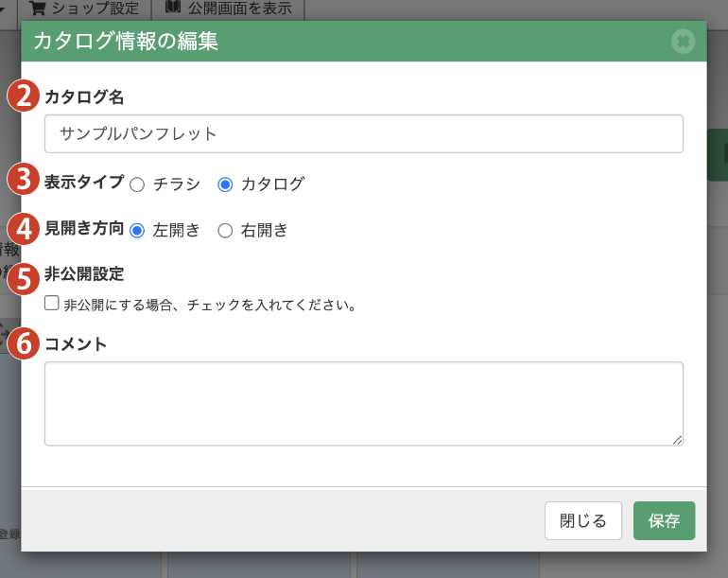Viewport: 728px width, 578px height.
Task: Focus the カタログ名 text field
Action: point(363,134)
